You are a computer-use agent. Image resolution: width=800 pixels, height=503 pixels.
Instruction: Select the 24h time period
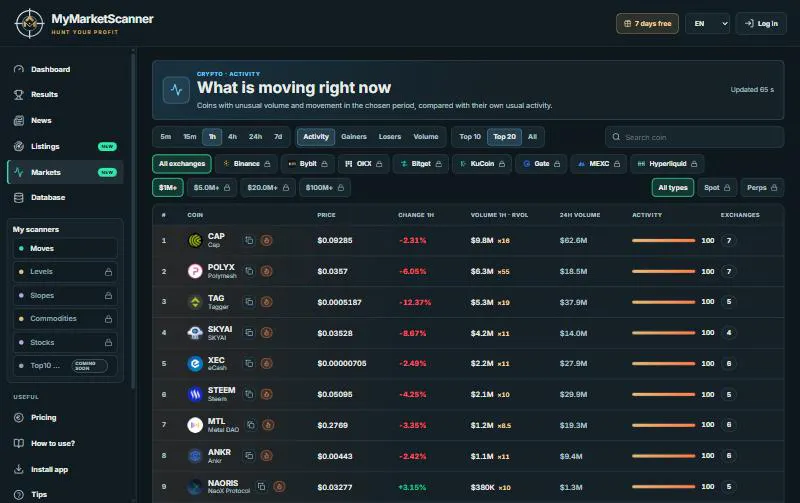tap(256, 137)
